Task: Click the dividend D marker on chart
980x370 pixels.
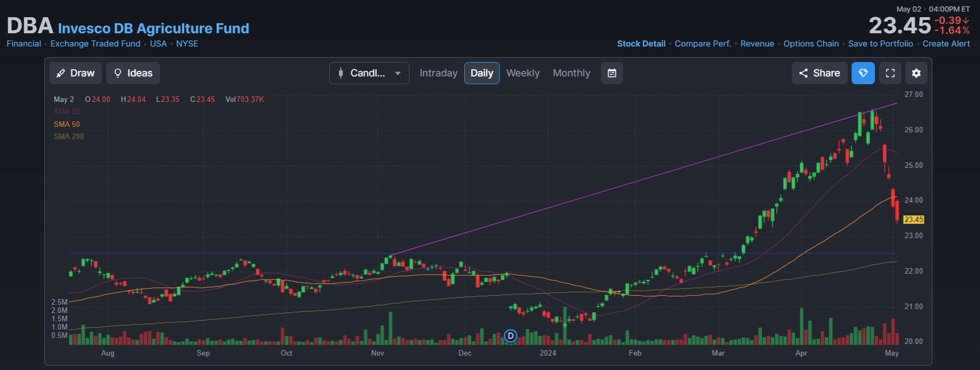Action: point(511,336)
